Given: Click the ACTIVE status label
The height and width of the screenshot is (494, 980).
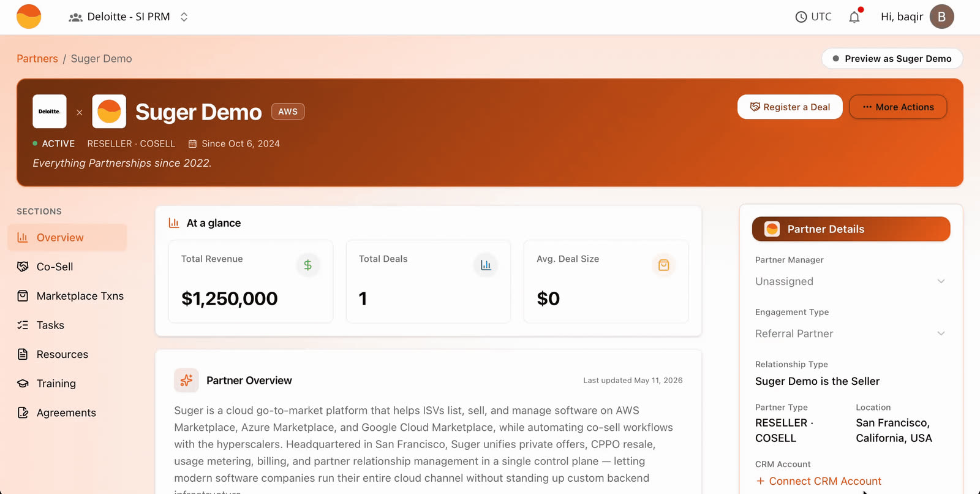Looking at the screenshot, I should pos(58,143).
